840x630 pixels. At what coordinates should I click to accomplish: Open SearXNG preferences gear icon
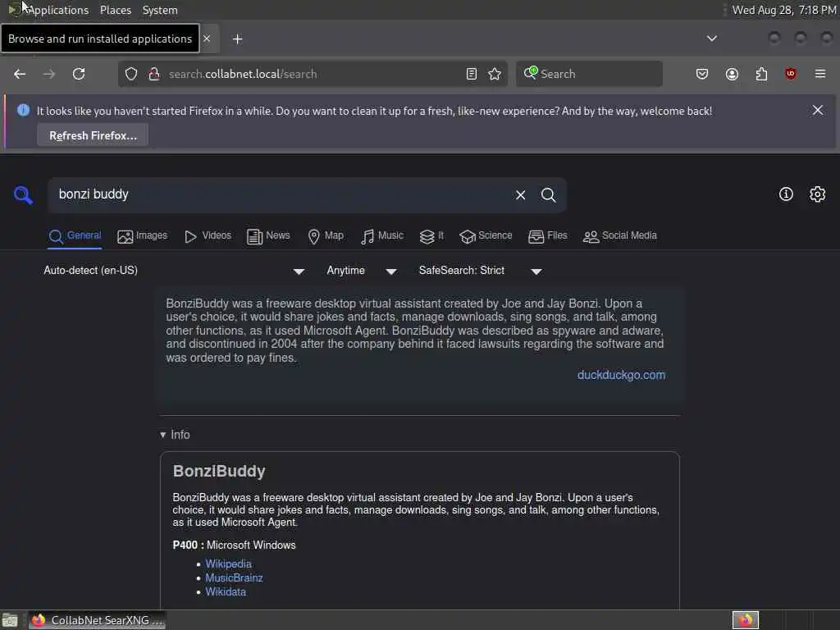(817, 194)
